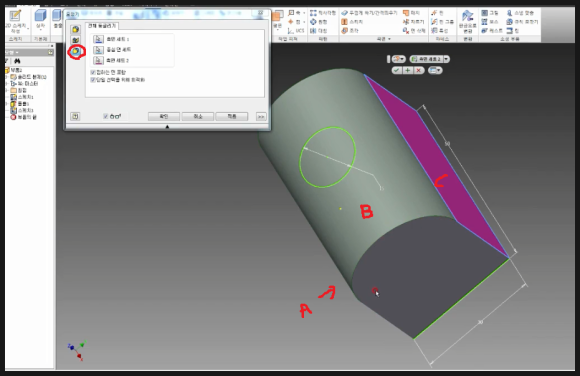The height and width of the screenshot is (376, 580).
Task: Toggle include tangent faces checkbox
Action: [x=93, y=73]
